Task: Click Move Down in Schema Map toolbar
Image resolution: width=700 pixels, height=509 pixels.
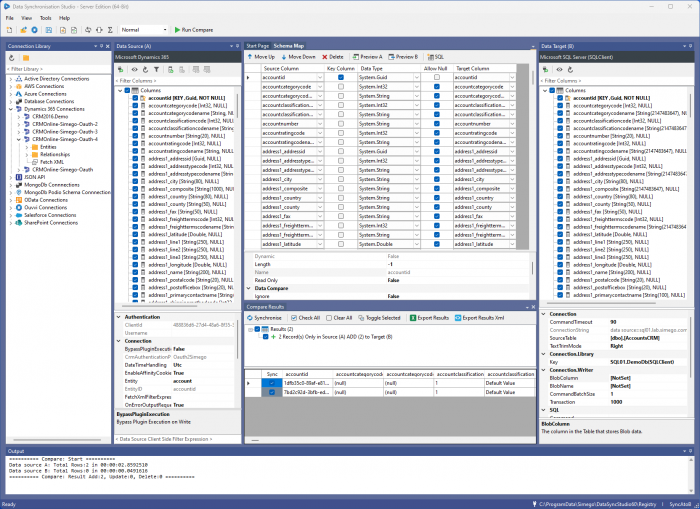Action: point(298,57)
